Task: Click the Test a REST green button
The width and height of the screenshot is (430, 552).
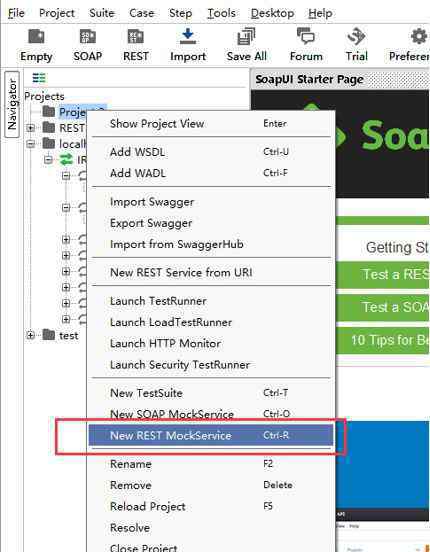Action: (x=383, y=275)
